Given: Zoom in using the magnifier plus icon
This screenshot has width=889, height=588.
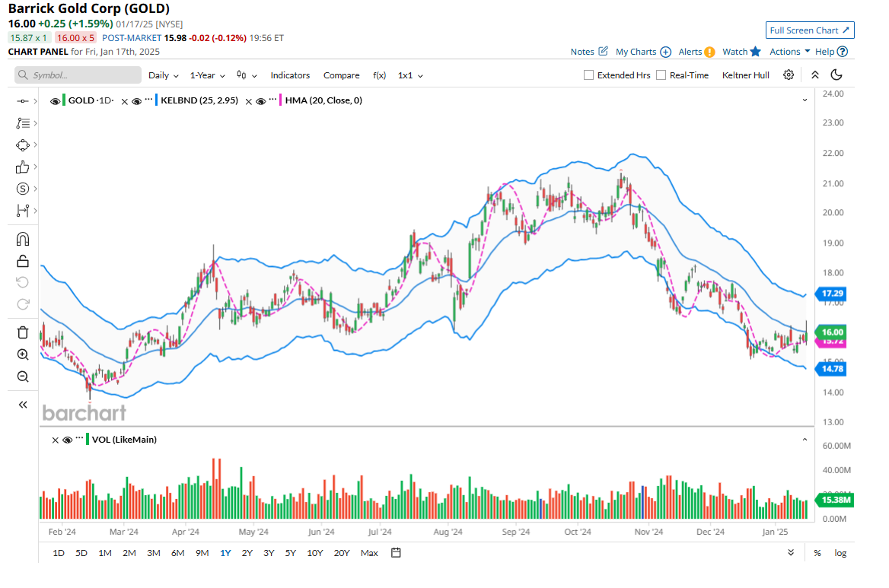Looking at the screenshot, I should [x=22, y=354].
